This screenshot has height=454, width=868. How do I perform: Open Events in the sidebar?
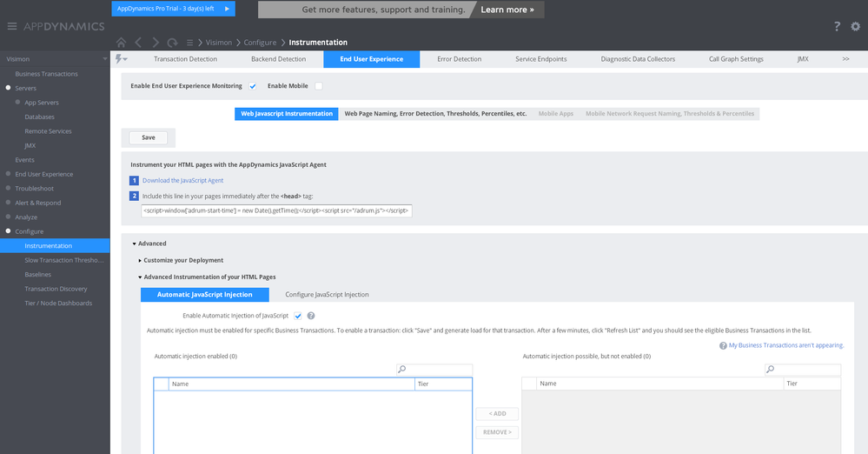[24, 160]
